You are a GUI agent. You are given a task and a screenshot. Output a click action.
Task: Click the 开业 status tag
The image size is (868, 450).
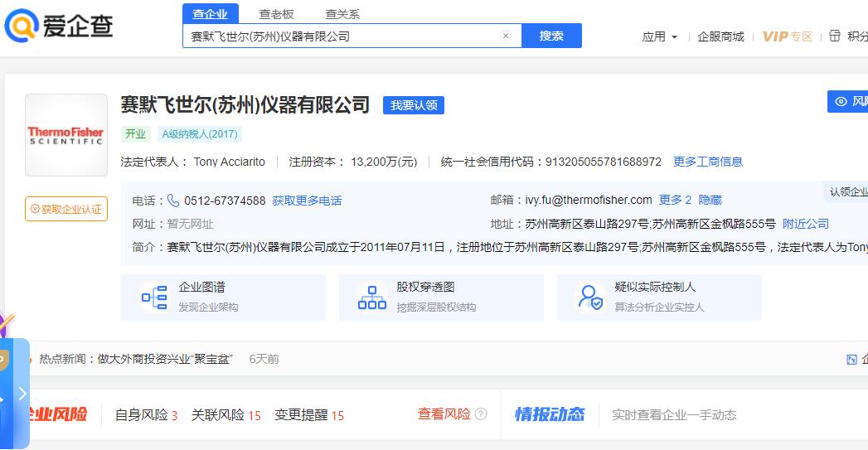pyautogui.click(x=136, y=134)
